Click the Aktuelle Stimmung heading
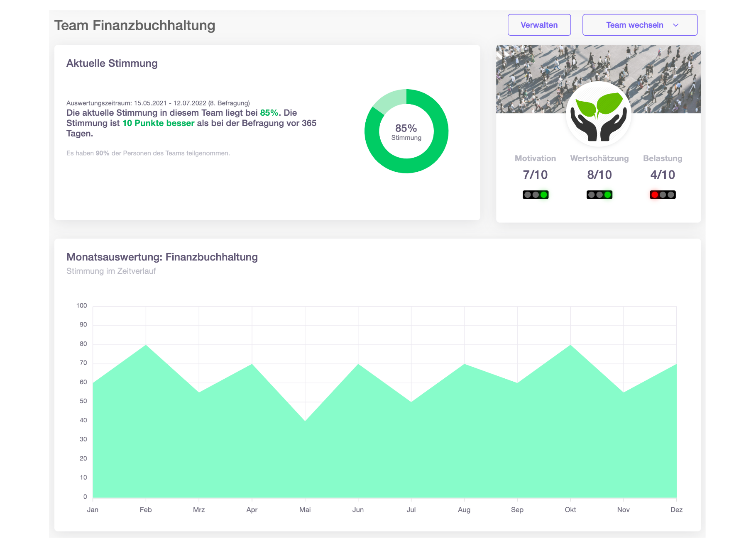 (112, 63)
